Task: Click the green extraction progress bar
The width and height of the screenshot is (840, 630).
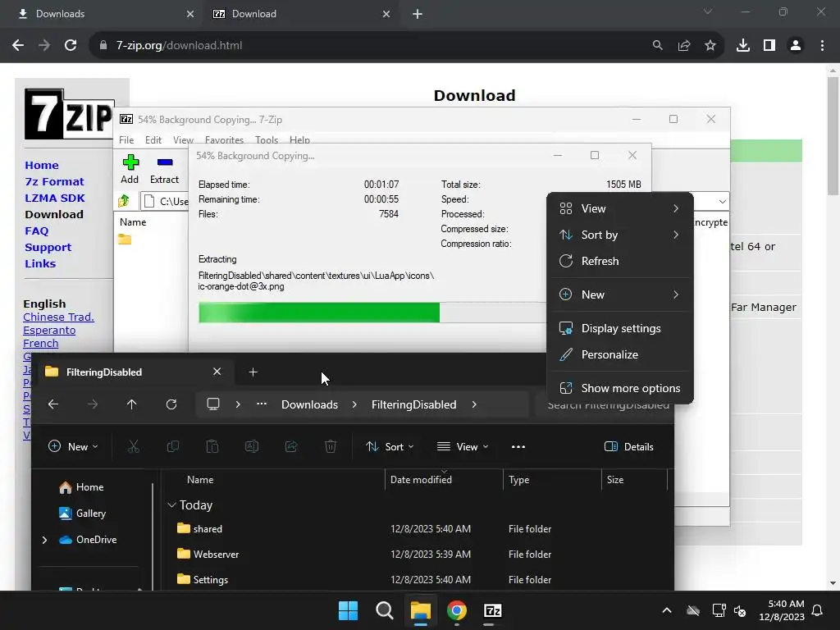Action: pyautogui.click(x=319, y=313)
